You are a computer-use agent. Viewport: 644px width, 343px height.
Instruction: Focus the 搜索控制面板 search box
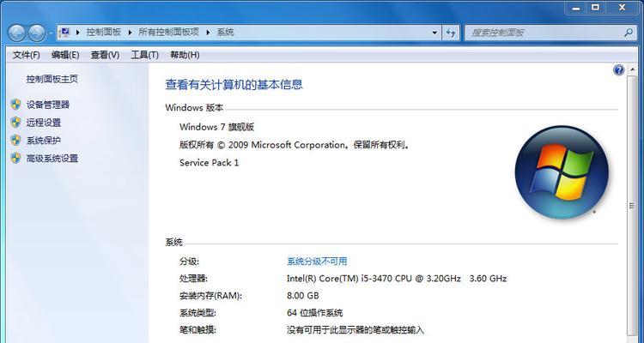pyautogui.click(x=550, y=33)
